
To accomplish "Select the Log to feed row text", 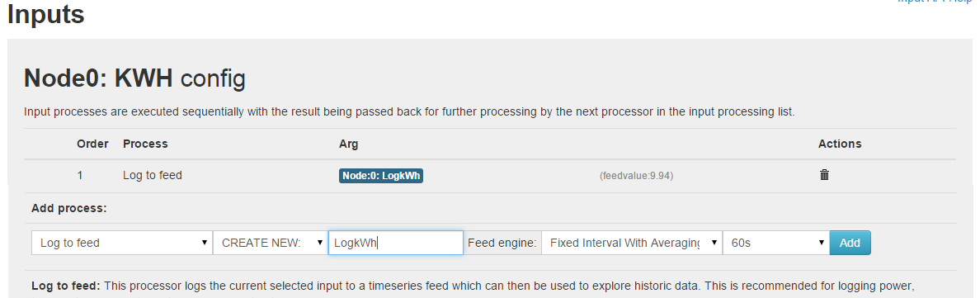I will (153, 176).
